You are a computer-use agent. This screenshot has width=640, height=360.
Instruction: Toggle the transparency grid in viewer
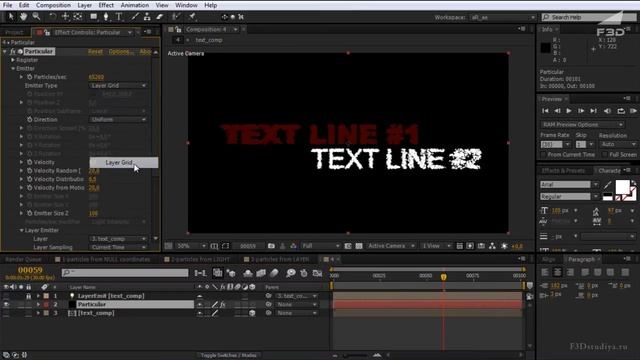359,246
